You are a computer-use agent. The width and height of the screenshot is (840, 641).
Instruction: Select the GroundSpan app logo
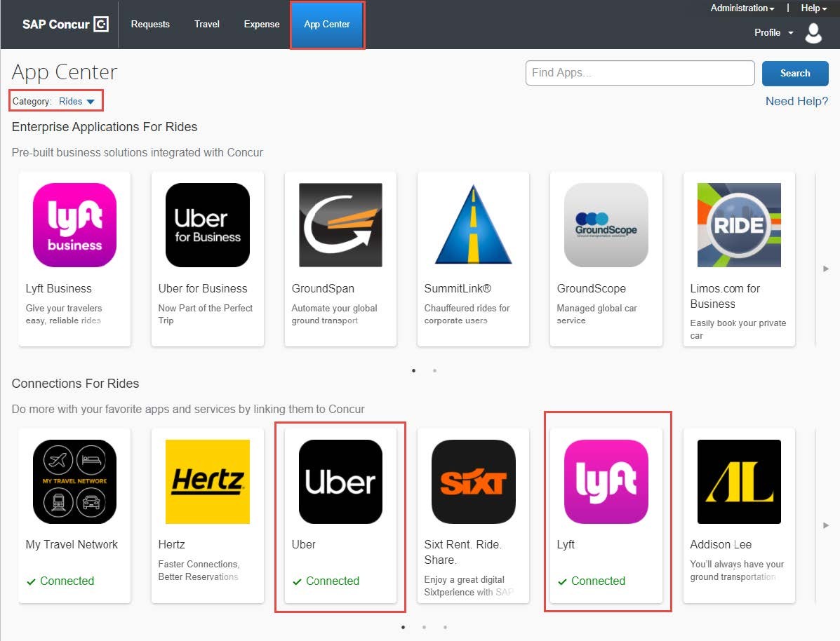coord(341,225)
